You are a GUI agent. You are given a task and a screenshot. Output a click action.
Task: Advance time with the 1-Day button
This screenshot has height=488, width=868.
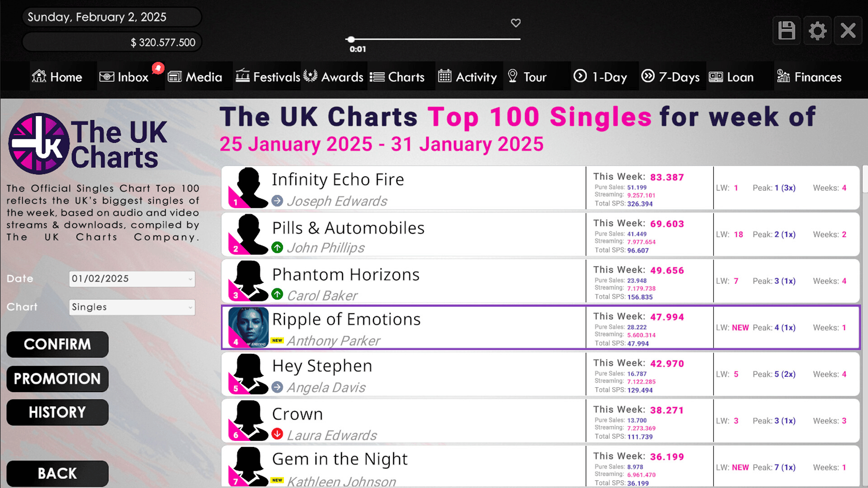[600, 77]
